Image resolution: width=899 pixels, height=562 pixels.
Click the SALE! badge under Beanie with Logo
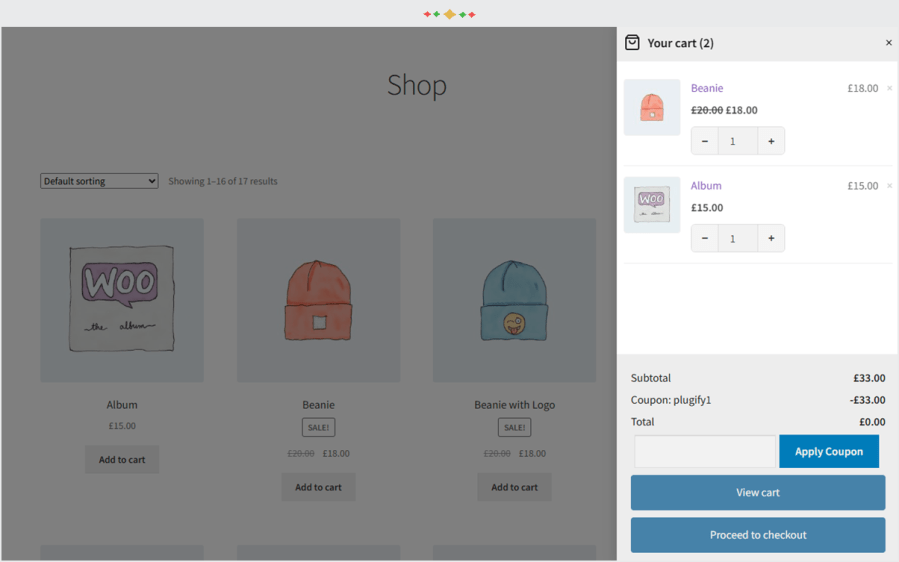click(x=514, y=427)
